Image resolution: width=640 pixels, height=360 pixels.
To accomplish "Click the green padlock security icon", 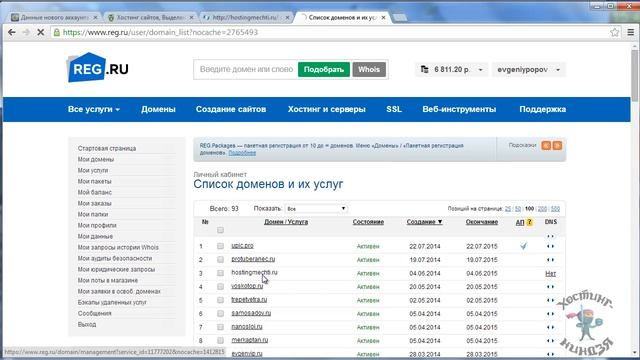I will click(57, 32).
